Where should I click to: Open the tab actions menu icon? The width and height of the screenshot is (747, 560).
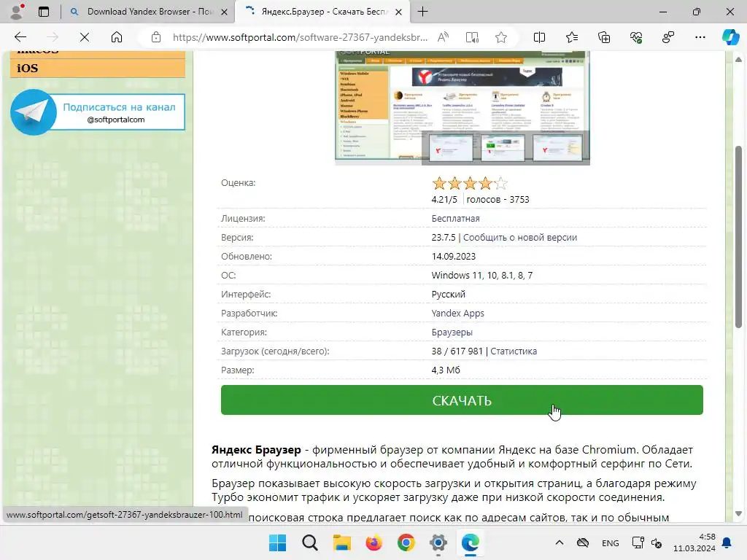pyautogui.click(x=44, y=12)
